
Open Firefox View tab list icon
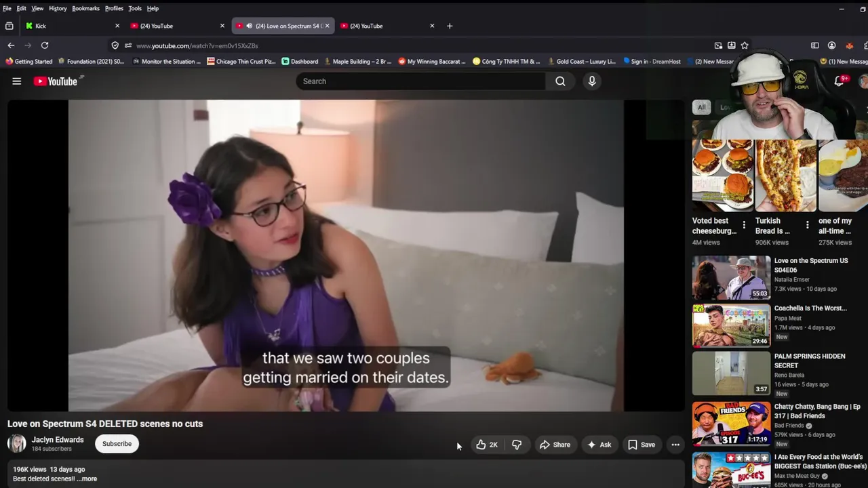click(x=9, y=26)
